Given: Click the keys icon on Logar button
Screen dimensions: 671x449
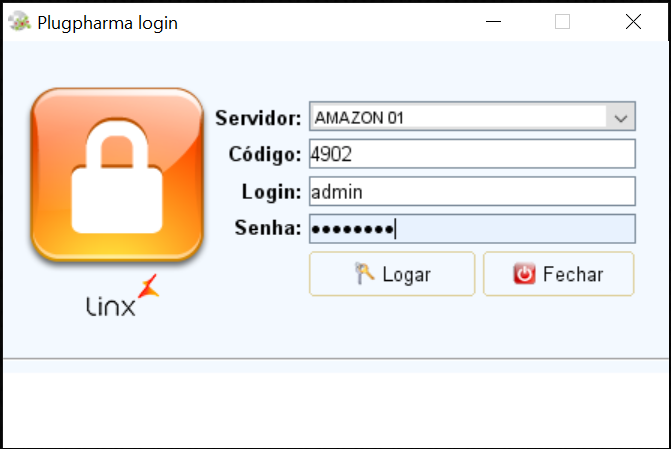Looking at the screenshot, I should (x=365, y=274).
